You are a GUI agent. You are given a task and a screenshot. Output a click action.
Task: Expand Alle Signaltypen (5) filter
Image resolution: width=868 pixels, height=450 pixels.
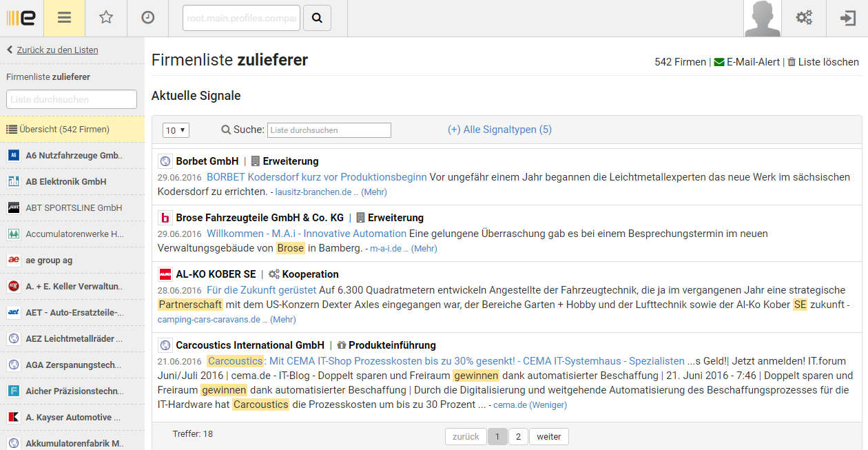[x=499, y=130]
